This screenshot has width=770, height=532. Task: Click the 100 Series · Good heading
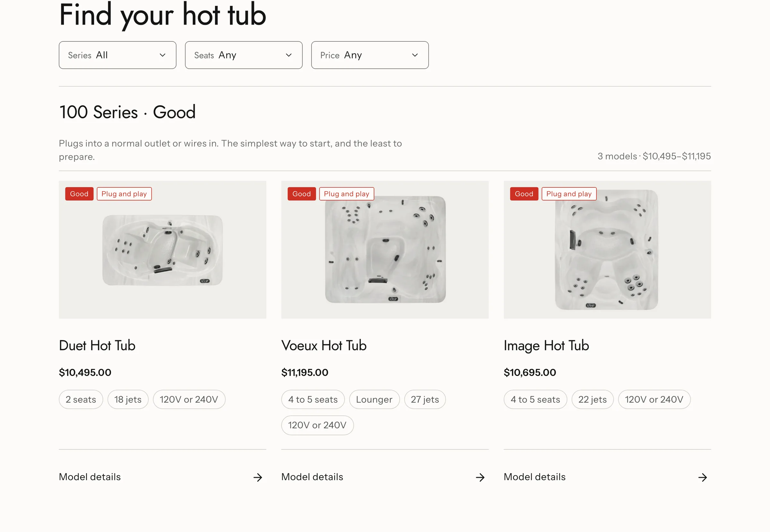(127, 112)
